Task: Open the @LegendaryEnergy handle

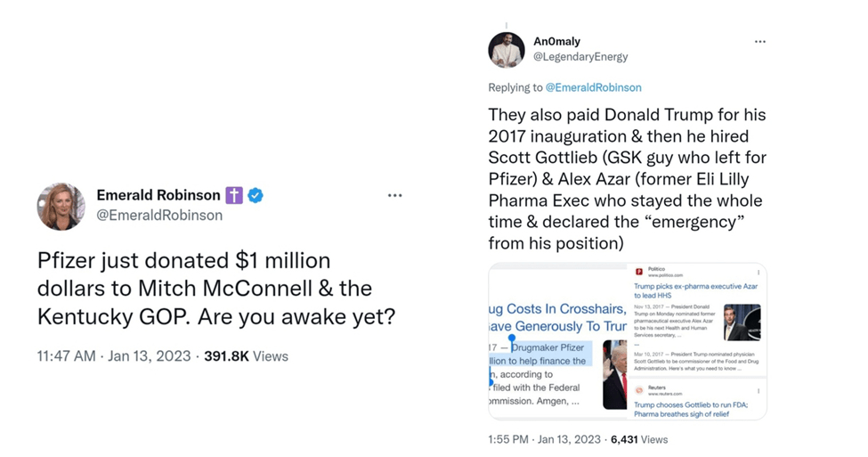Action: pos(580,56)
